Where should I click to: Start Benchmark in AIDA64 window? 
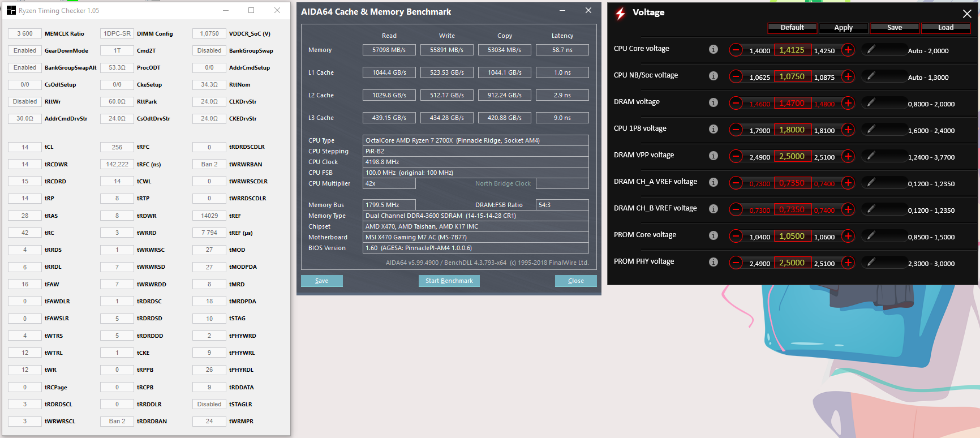point(449,281)
